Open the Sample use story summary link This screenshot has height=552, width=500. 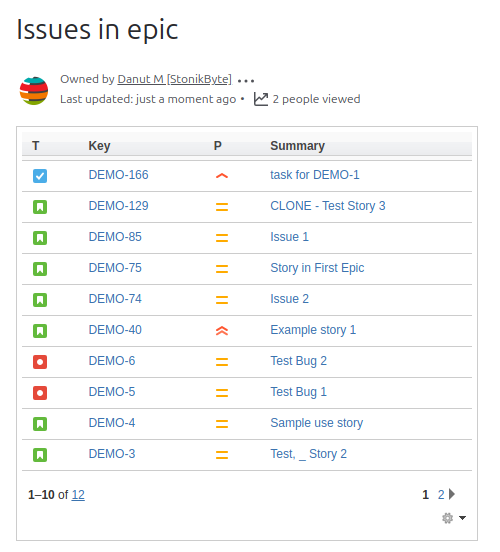click(x=317, y=423)
